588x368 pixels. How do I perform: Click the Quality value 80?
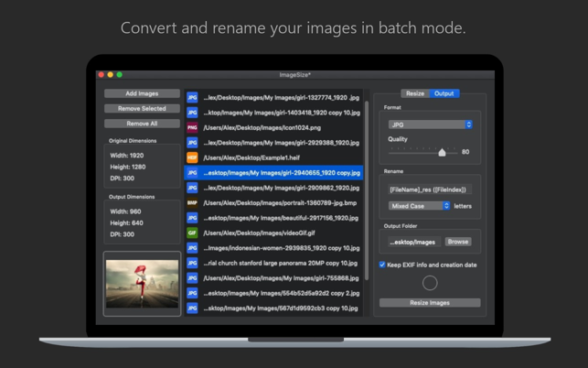(465, 152)
